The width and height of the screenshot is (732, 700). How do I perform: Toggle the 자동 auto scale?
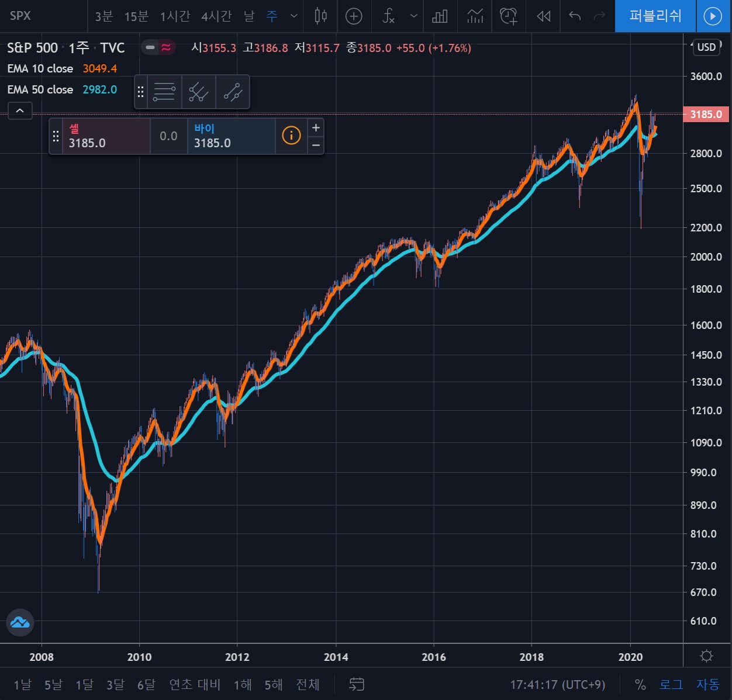point(708,684)
